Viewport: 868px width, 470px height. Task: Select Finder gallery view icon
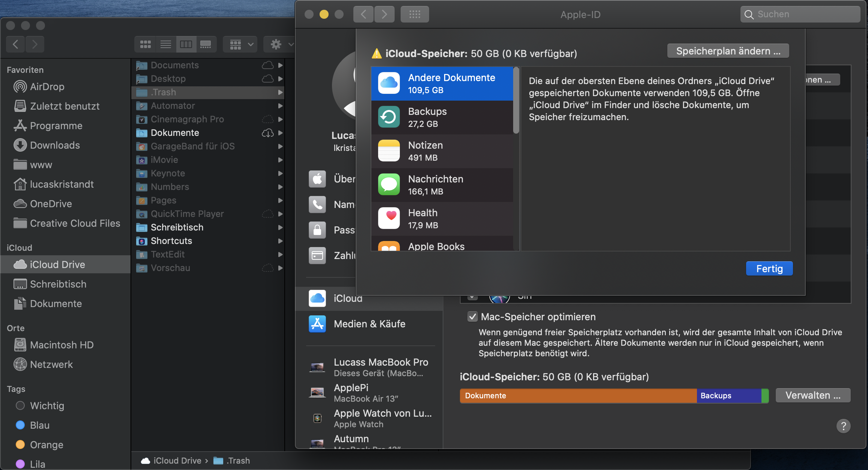(x=206, y=45)
